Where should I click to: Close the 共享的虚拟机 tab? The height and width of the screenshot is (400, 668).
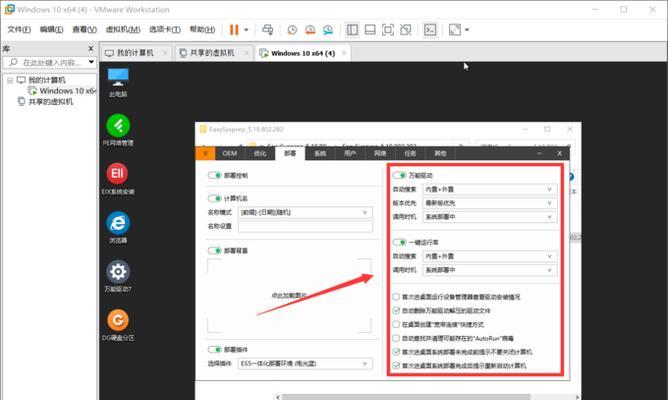point(246,53)
